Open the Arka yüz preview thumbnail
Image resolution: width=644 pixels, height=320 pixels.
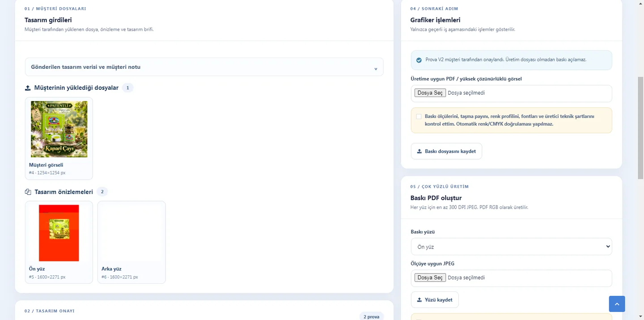(131, 233)
